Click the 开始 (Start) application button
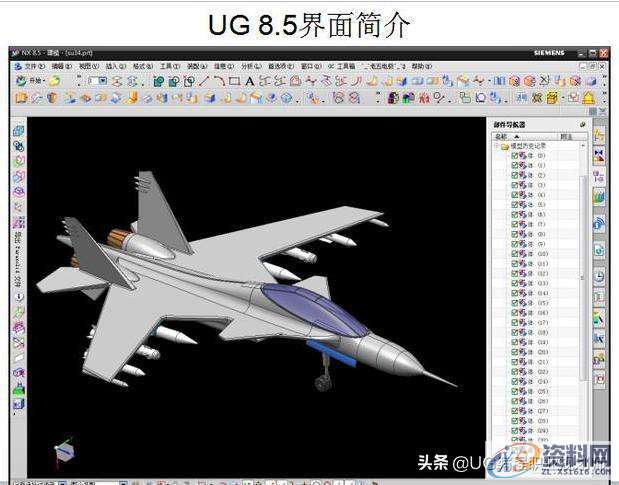This screenshot has height=485, width=619. [30, 81]
